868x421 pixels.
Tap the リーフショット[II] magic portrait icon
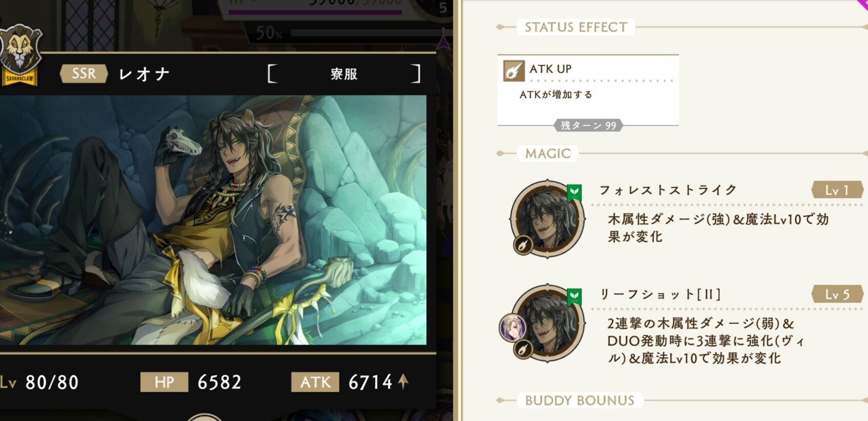(548, 323)
